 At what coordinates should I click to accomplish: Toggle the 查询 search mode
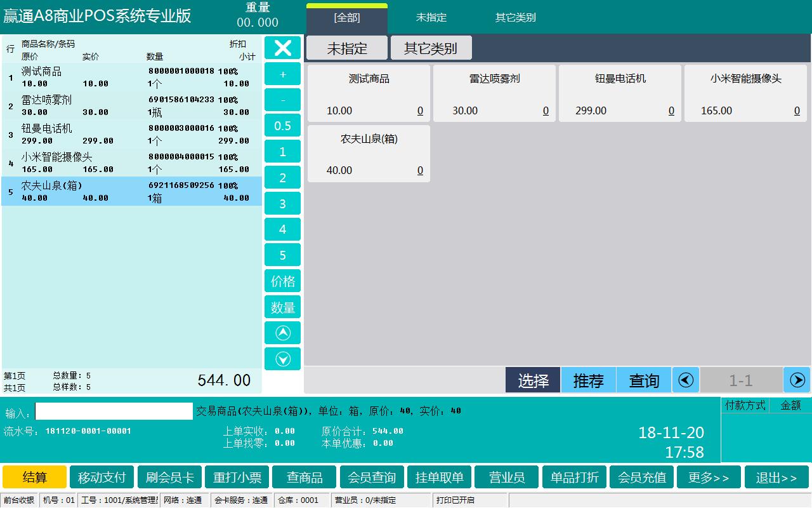click(643, 380)
